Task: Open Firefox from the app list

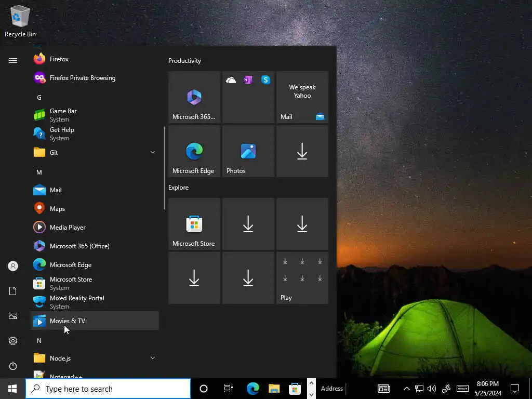Action: [95, 59]
